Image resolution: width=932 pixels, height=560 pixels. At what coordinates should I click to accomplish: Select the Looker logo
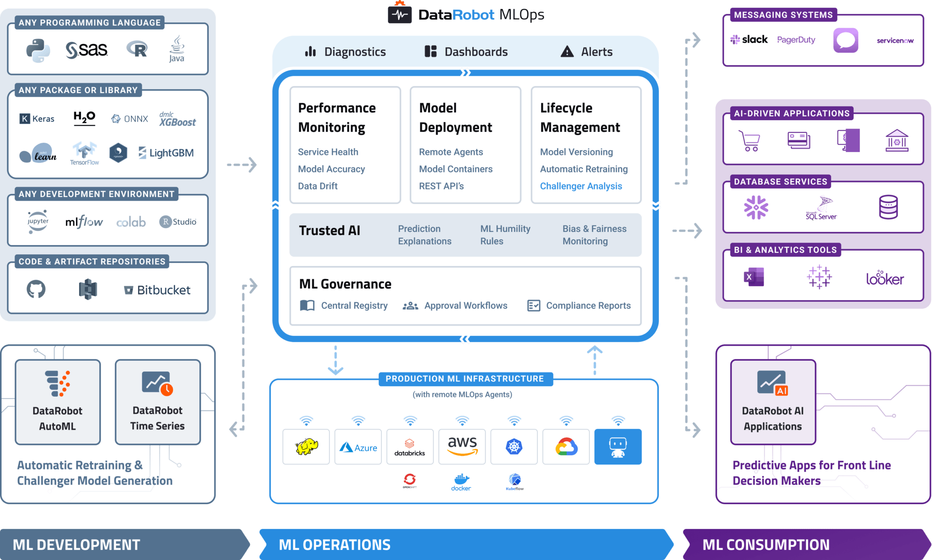tap(885, 277)
